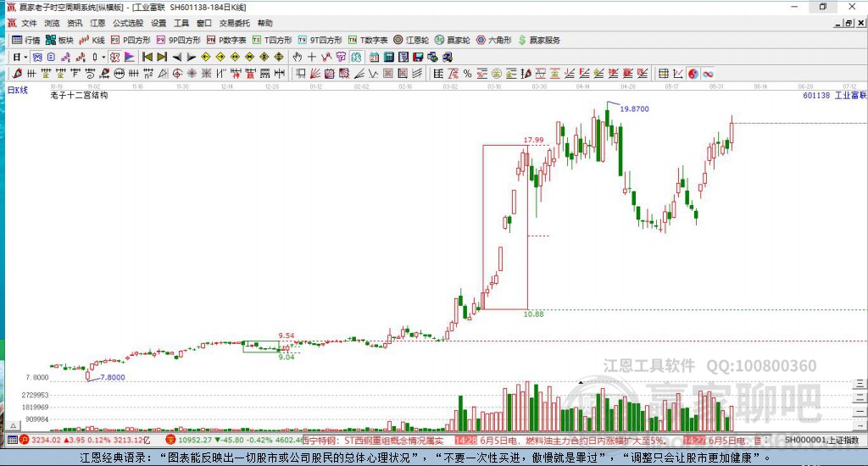This screenshot has width=868, height=466.
Task: Open the 六角形 hexagon tool
Action: pyautogui.click(x=494, y=40)
